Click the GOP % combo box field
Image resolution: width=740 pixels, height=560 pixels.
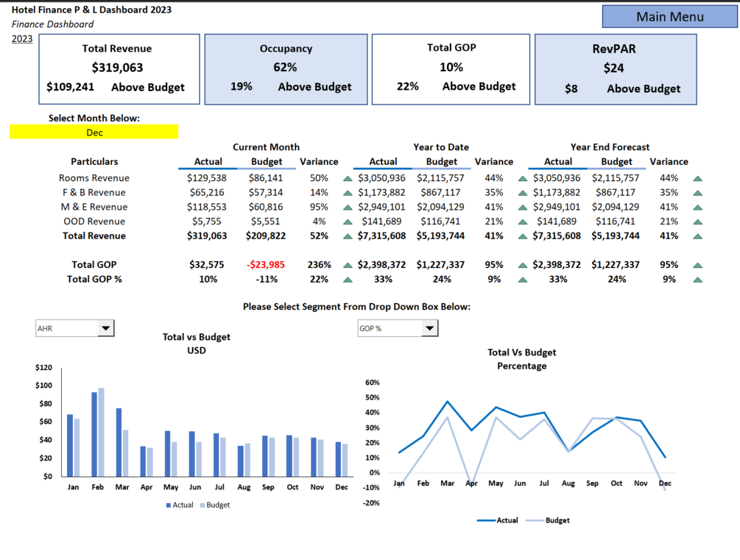tap(398, 328)
